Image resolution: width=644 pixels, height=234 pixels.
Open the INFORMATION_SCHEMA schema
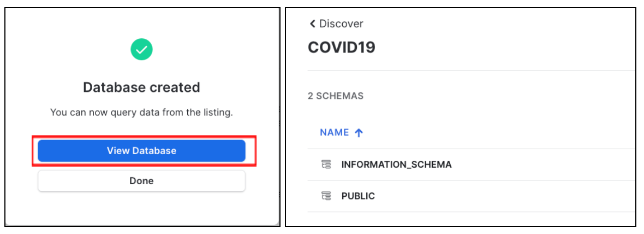396,164
